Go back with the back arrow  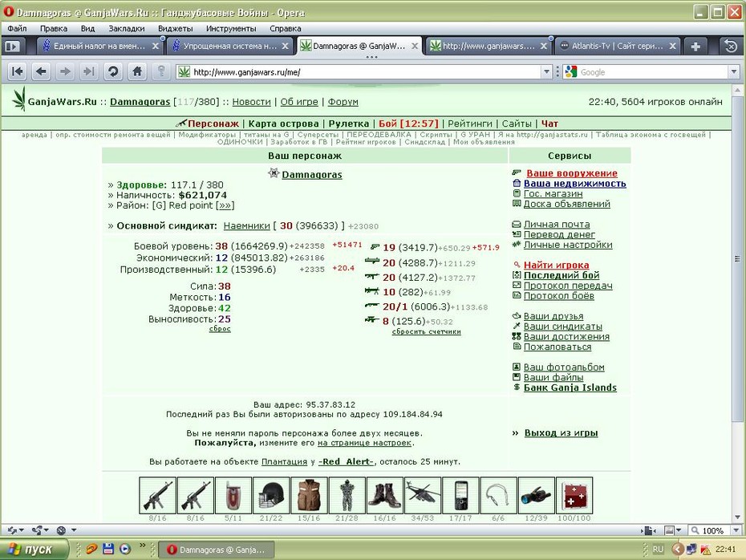pyautogui.click(x=42, y=72)
